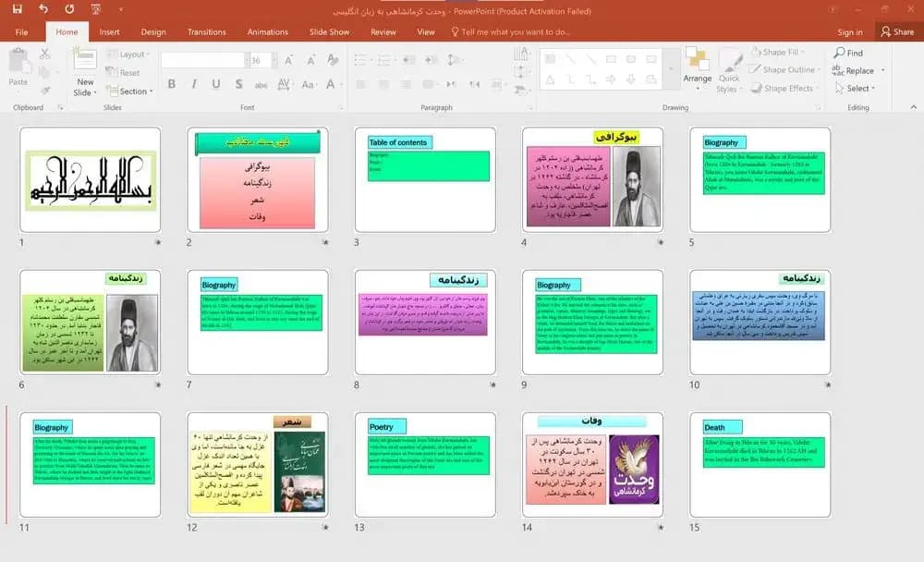Select slide 1 calligraphy thumbnail
The width and height of the screenshot is (924, 562).
point(91,179)
